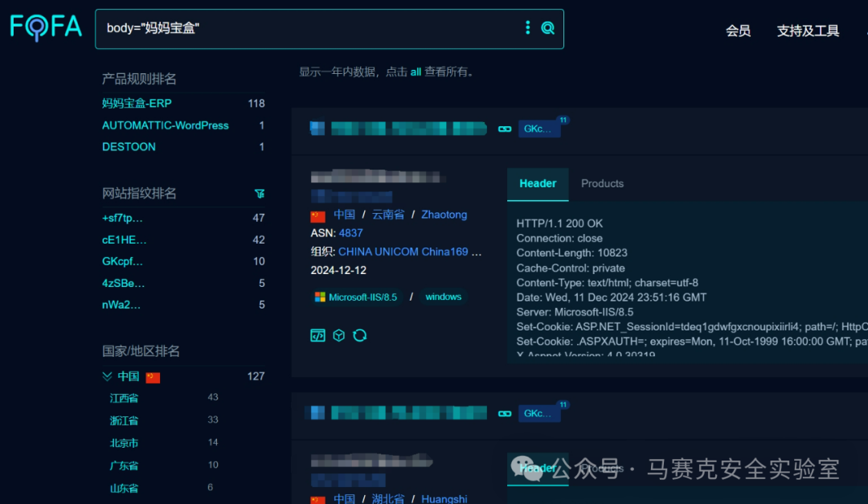Image resolution: width=868 pixels, height=504 pixels.
Task: Click the 产品规则排名 heading
Action: click(139, 80)
